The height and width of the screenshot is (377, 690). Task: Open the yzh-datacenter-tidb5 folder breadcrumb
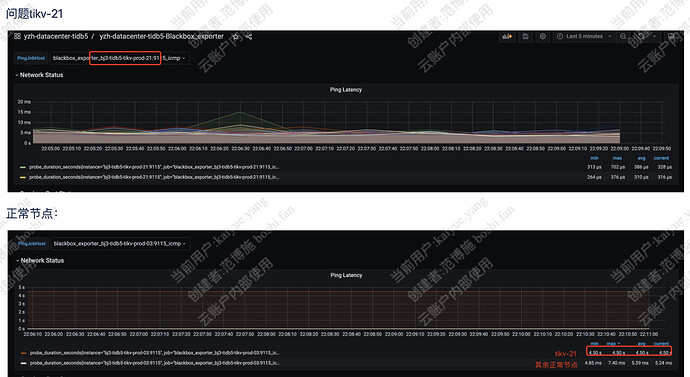pos(56,36)
